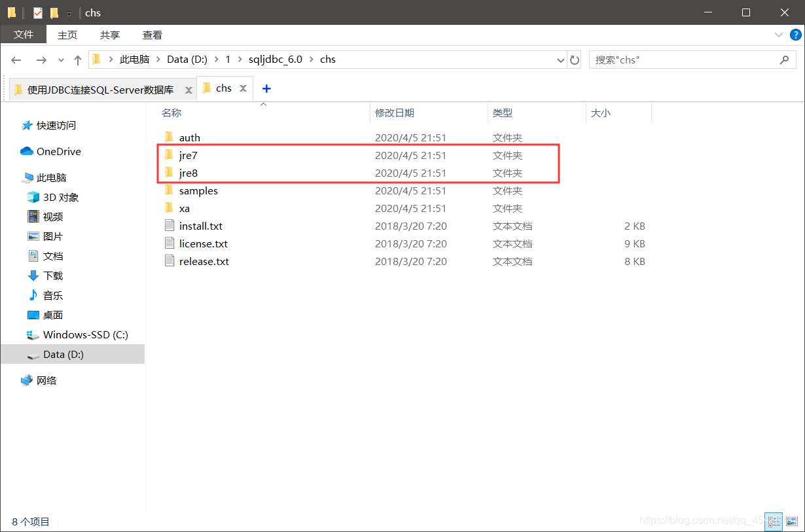Viewport: 805px width, 532px height.
Task: Select the install.txt file
Action: point(201,226)
